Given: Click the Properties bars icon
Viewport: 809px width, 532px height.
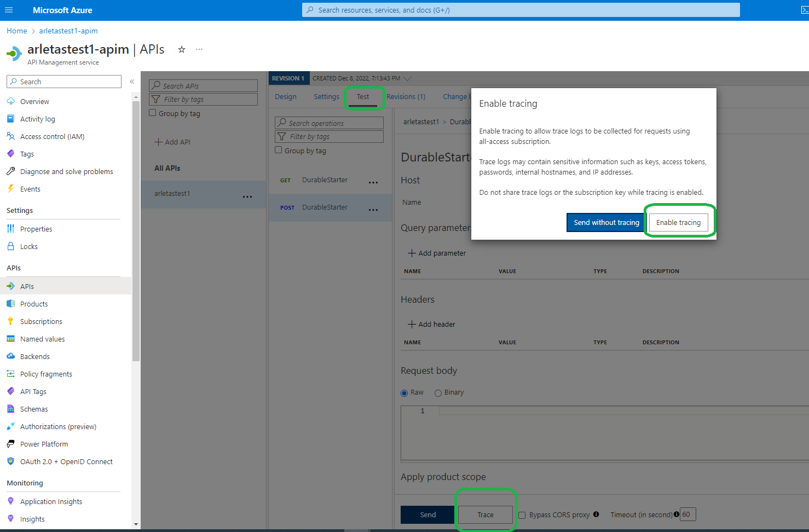Looking at the screenshot, I should point(10,229).
